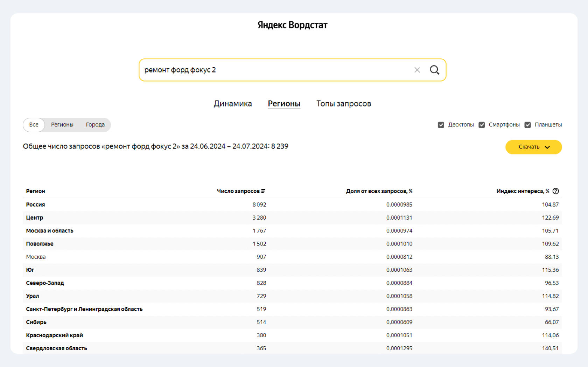Open the Скачать download dropdown
Image resolution: width=588 pixels, height=367 pixels.
(533, 147)
